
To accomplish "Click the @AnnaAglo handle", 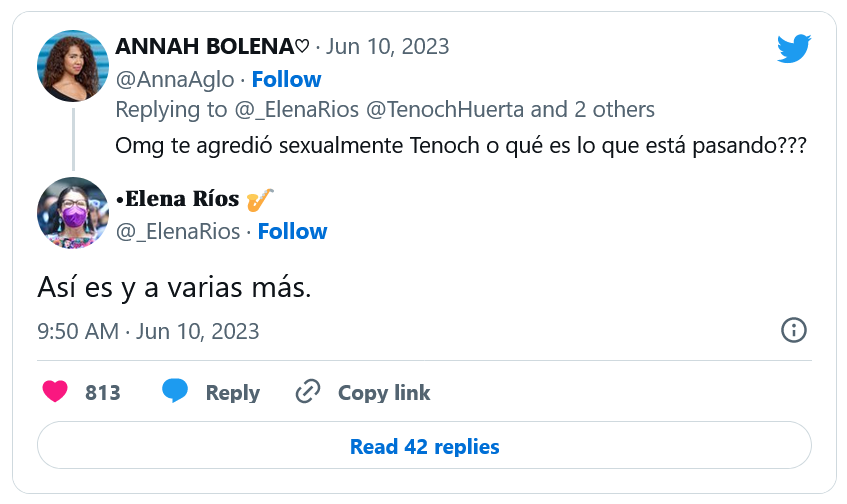I will click(x=175, y=79).
